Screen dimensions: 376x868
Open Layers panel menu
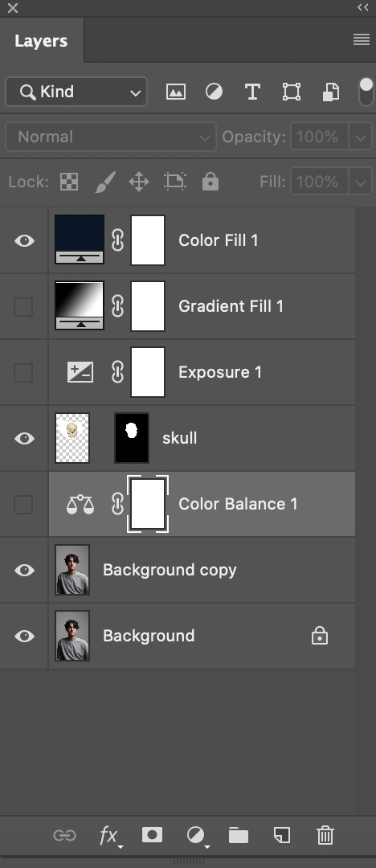pos(362,39)
